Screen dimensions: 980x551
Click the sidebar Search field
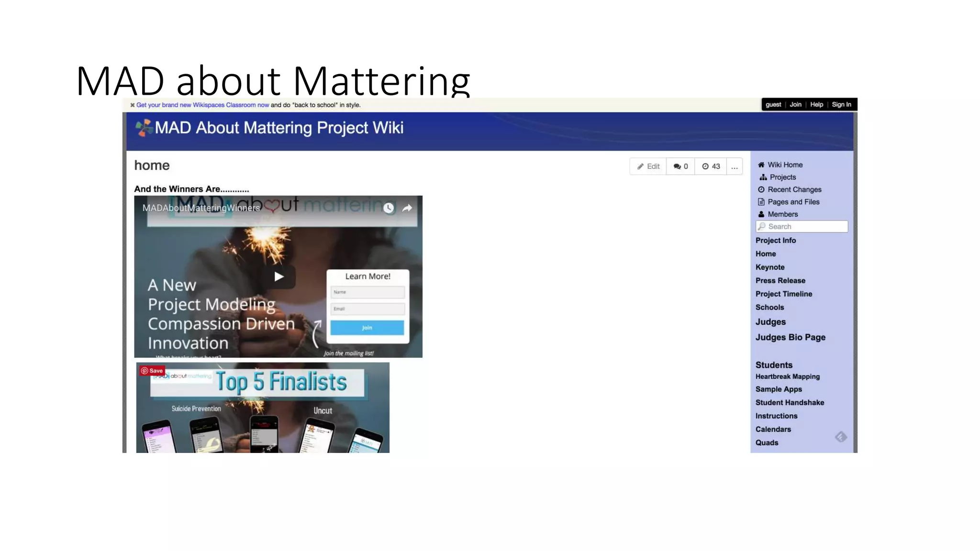[x=802, y=227]
